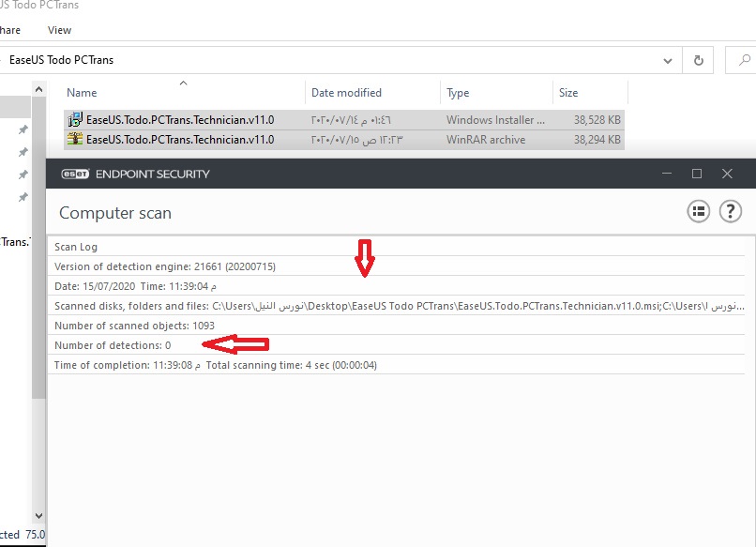This screenshot has width=756, height=547.
Task: Sort files by Type column
Action: tap(458, 93)
